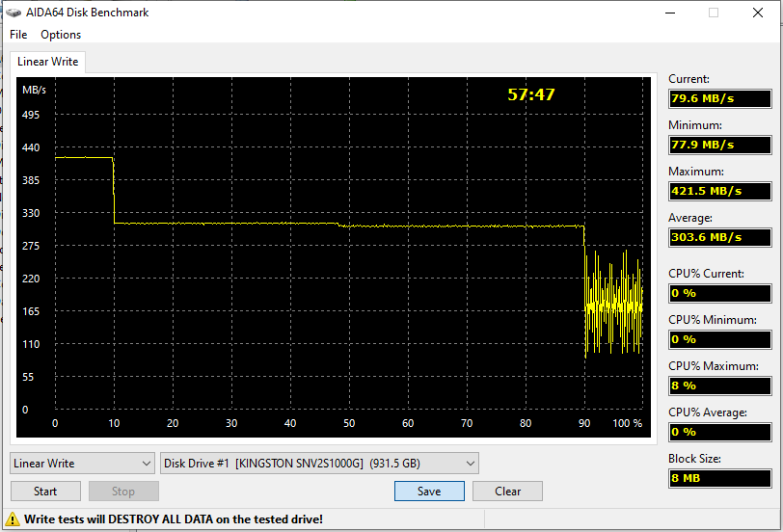Click the AIDA64 Disk Benchmark window title
Image resolution: width=783 pixels, height=532 pixels.
(x=88, y=13)
